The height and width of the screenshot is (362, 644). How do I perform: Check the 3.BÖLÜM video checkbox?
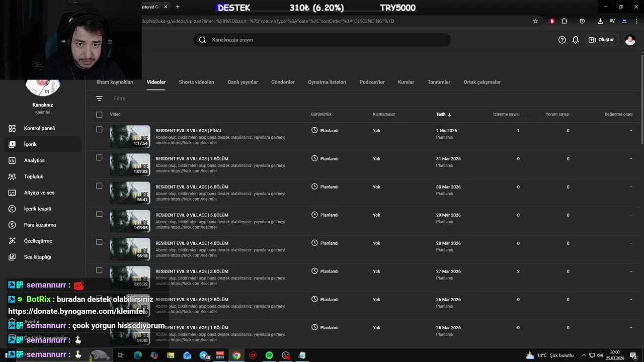99,270
